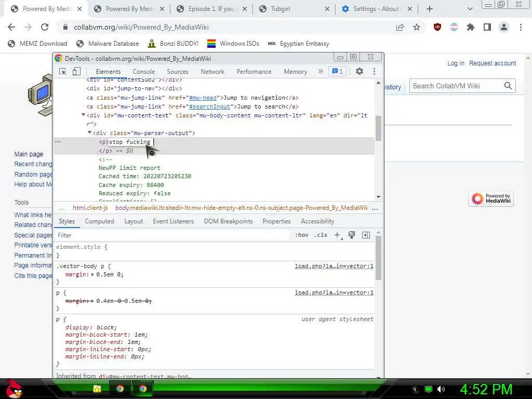Open actions menu dots beside the selected p node
This screenshot has width=532, height=399.
click(58, 142)
